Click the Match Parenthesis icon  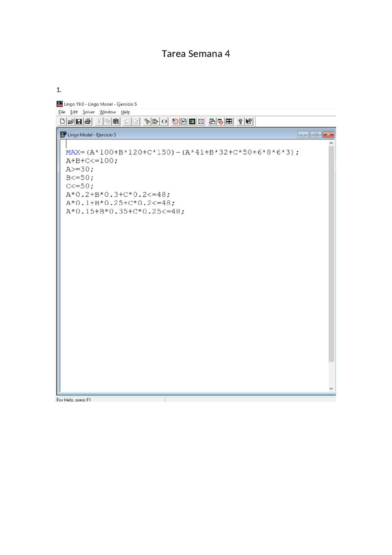(x=164, y=121)
